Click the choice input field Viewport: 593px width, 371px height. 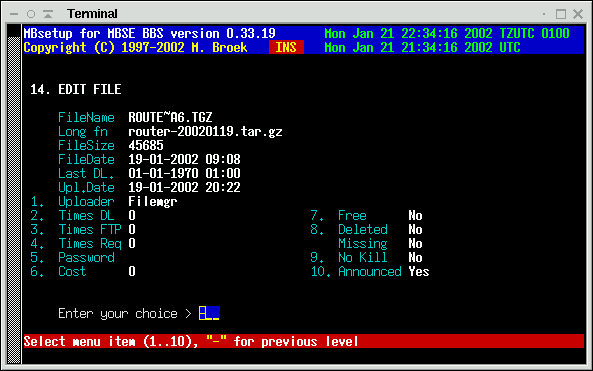click(209, 313)
